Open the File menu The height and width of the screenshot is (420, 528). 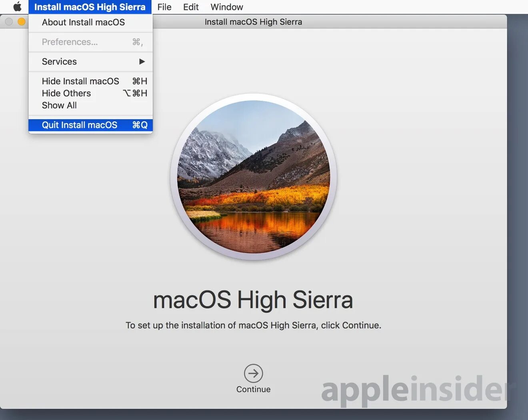coord(164,7)
